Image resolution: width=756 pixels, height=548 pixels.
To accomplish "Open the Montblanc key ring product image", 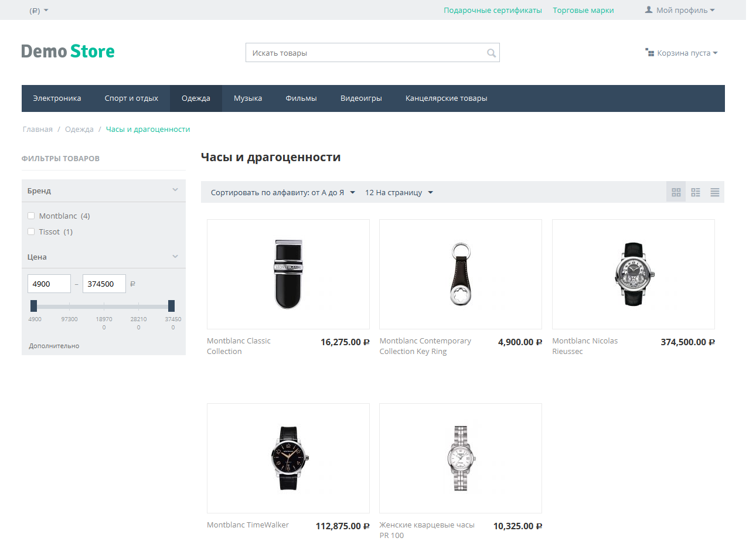I will (461, 274).
